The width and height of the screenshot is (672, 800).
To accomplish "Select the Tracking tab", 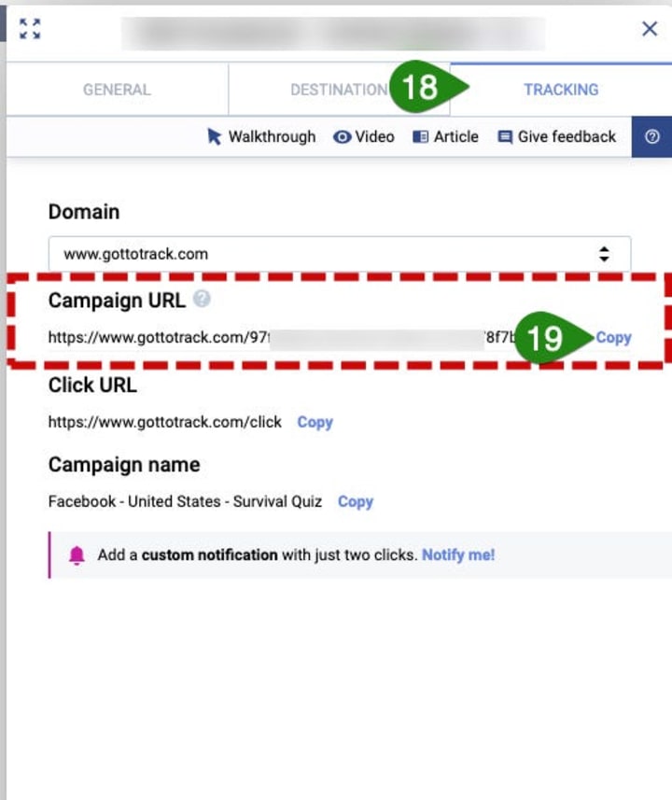I will pos(561,90).
